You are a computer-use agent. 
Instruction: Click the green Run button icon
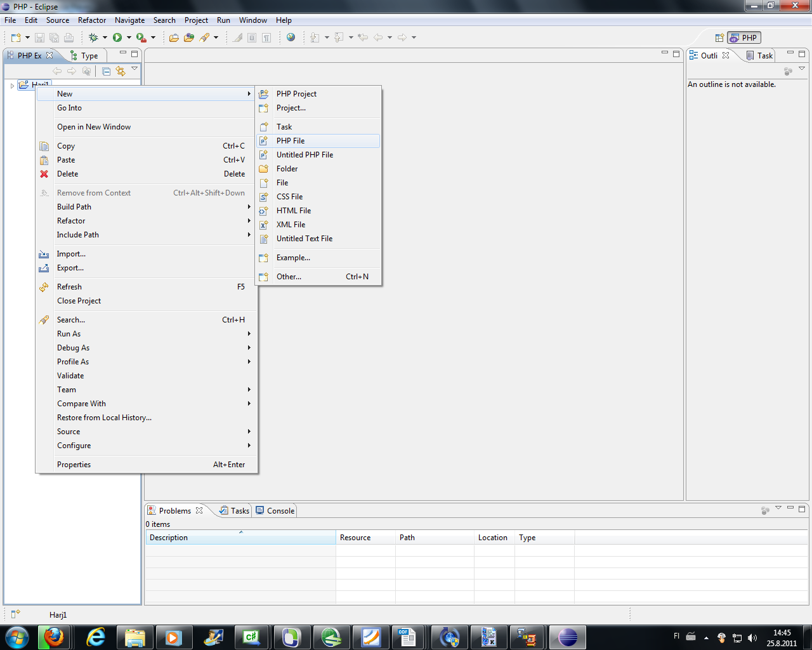coord(117,37)
